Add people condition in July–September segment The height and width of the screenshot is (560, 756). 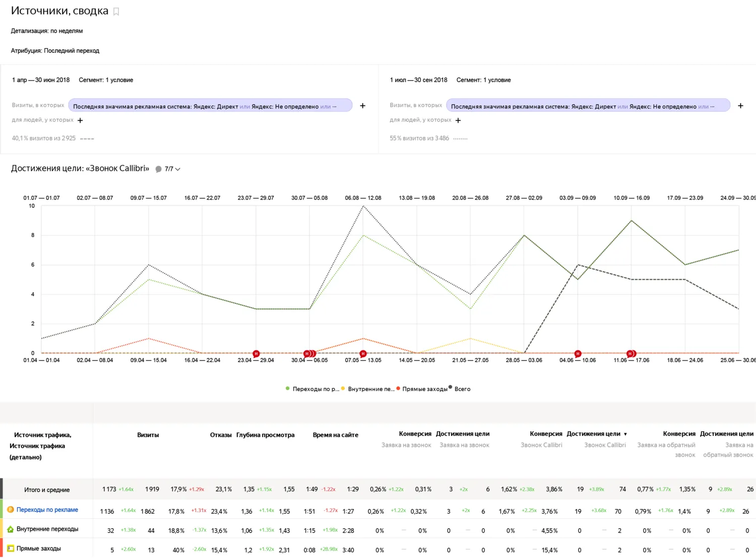(x=458, y=120)
